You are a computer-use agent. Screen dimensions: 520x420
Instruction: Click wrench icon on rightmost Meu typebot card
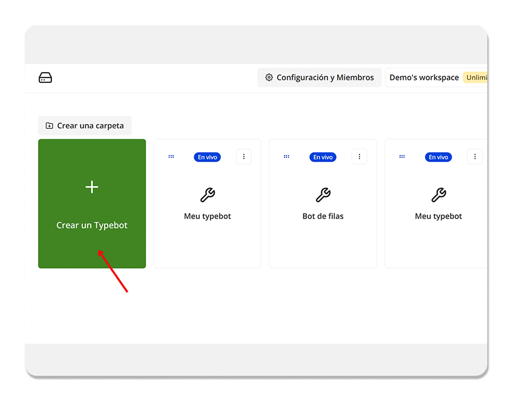pyautogui.click(x=438, y=195)
